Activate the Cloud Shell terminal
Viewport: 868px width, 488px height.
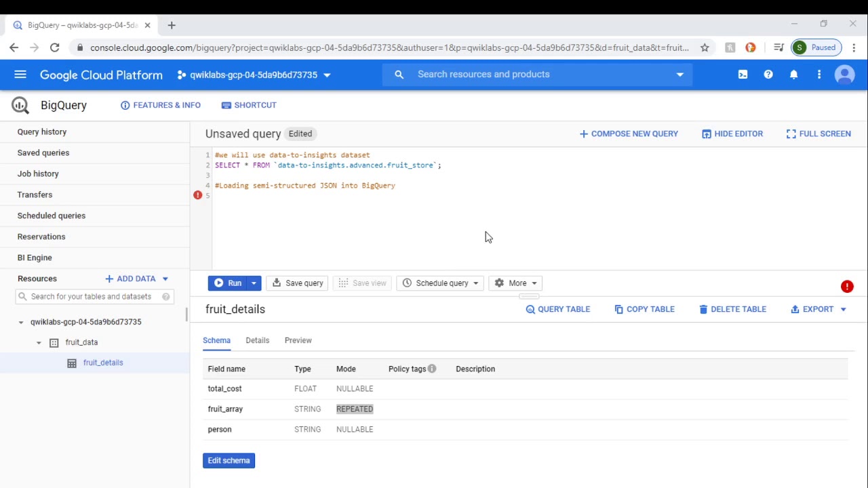743,75
